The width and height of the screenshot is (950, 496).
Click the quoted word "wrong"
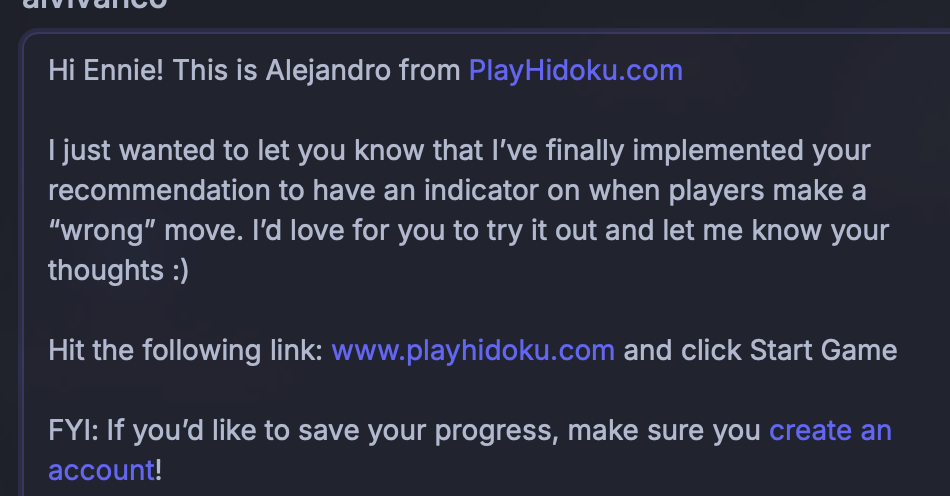point(102,231)
